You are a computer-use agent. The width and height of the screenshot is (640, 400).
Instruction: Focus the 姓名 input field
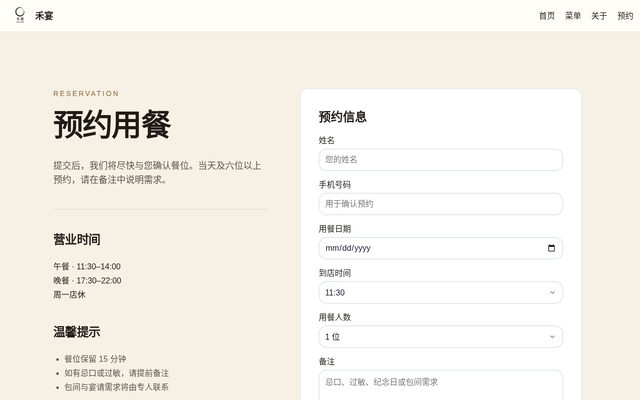pyautogui.click(x=441, y=160)
